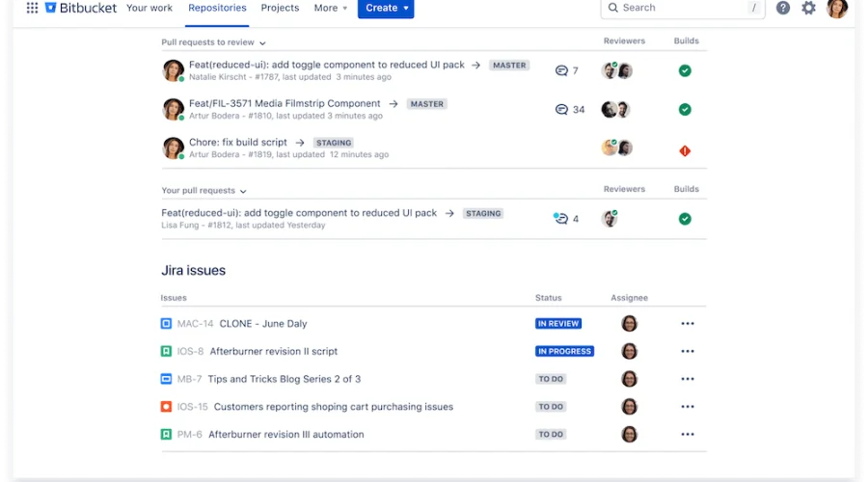Check successful build icon for #1812
The image size is (868, 482).
coord(685,219)
